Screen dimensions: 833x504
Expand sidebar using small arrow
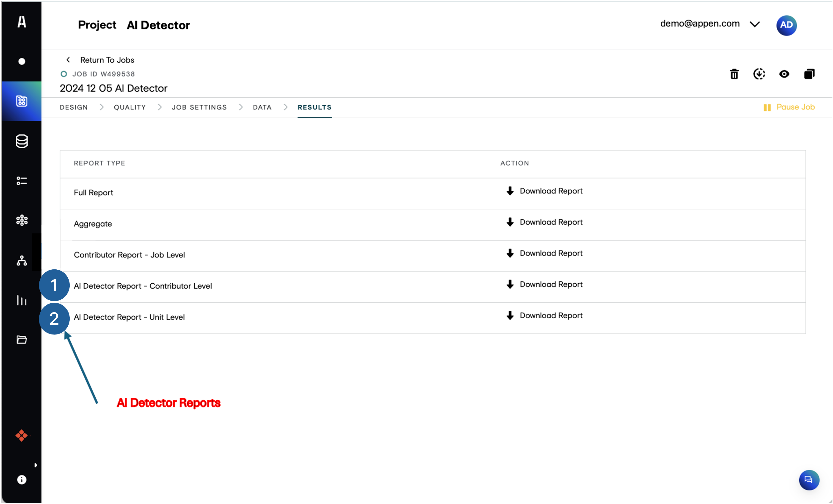[36, 465]
